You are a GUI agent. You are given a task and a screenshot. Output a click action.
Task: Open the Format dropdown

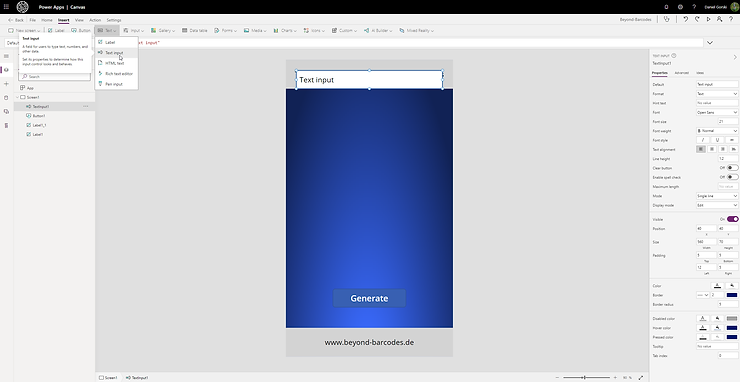pyautogui.click(x=717, y=93)
